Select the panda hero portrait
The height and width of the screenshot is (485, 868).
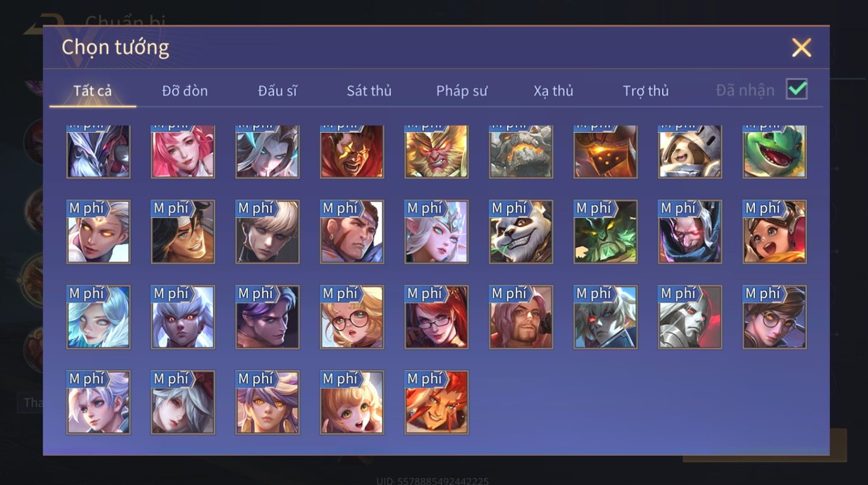pyautogui.click(x=521, y=232)
